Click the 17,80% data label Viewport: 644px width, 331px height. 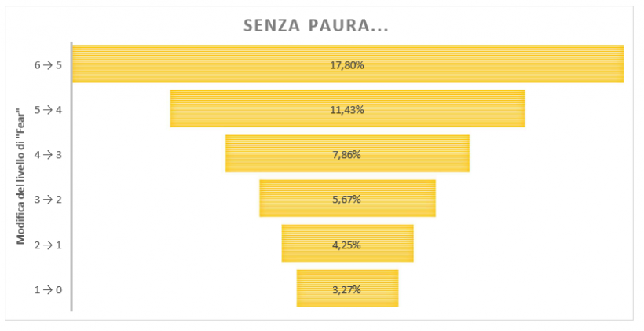pos(347,65)
